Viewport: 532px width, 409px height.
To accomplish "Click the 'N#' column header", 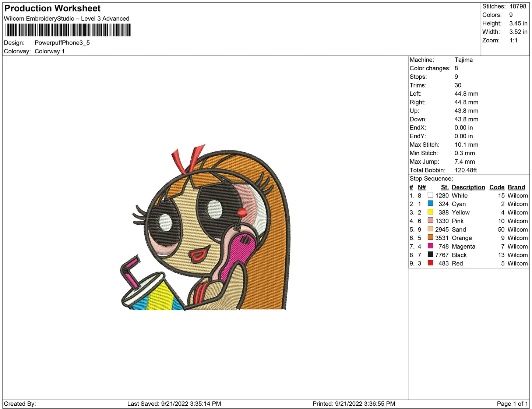I will (x=422, y=187).
